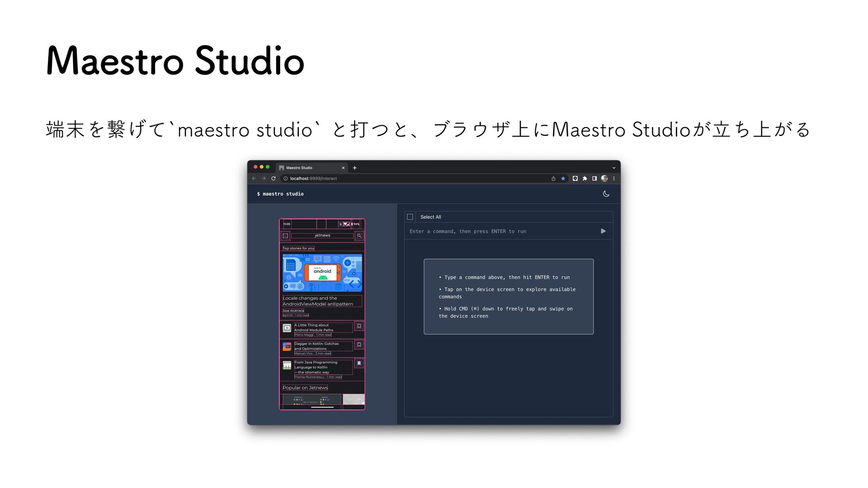The width and height of the screenshot is (868, 488).
Task: Tap the From Java Programming article thumbnail
Action: pyautogui.click(x=287, y=365)
